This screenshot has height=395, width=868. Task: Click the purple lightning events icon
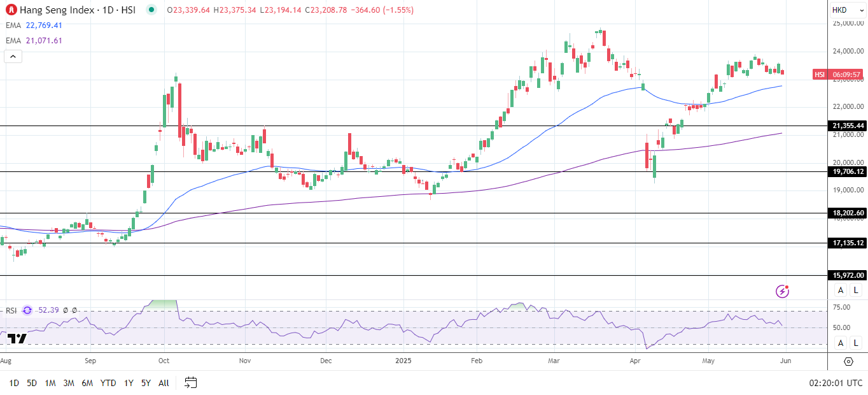pos(783,292)
